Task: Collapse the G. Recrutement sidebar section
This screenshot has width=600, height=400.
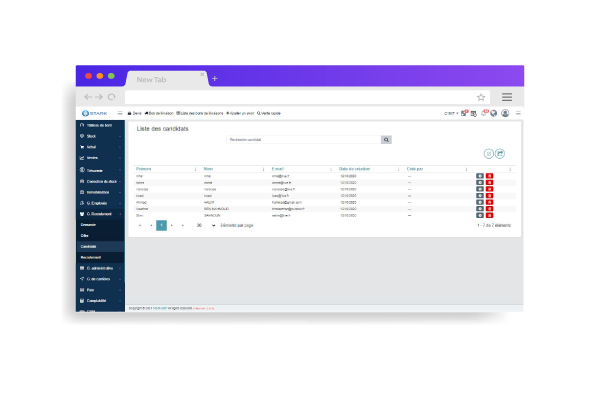Action: [98, 213]
